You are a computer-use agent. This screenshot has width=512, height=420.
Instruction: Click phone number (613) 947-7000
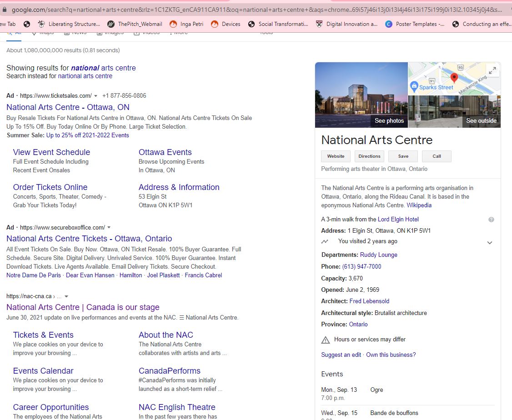(361, 266)
